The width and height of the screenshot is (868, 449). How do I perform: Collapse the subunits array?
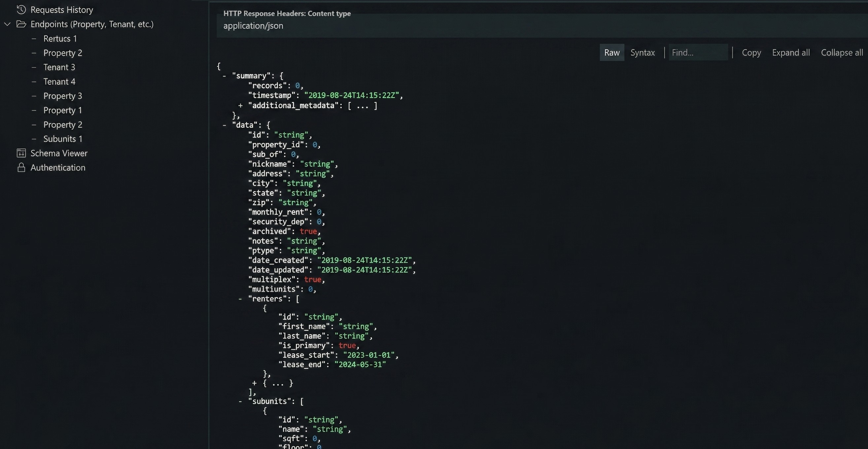point(240,401)
